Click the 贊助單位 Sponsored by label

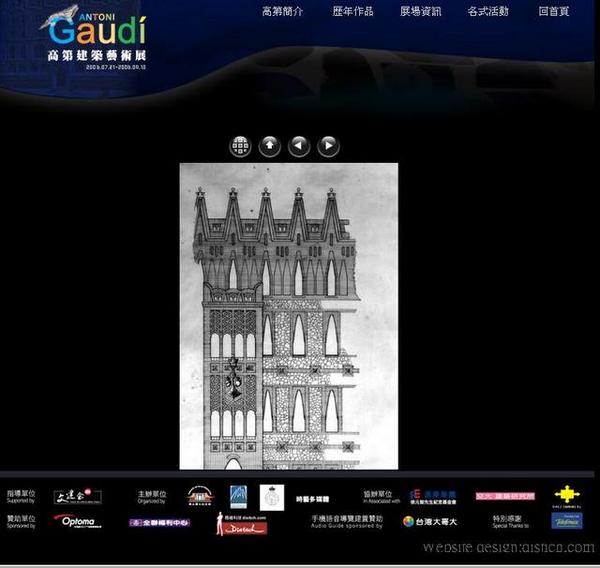click(x=21, y=521)
